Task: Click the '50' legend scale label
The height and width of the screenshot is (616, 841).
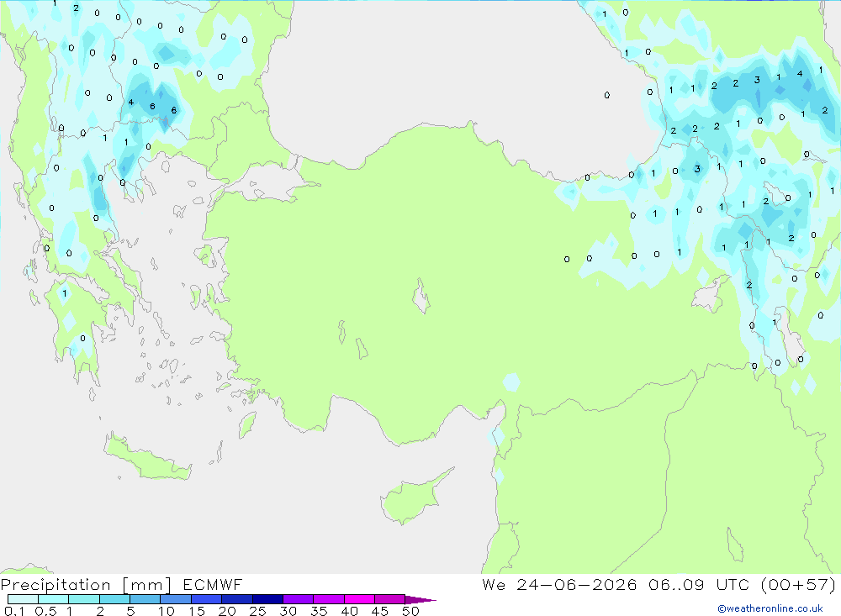Action: (411, 611)
